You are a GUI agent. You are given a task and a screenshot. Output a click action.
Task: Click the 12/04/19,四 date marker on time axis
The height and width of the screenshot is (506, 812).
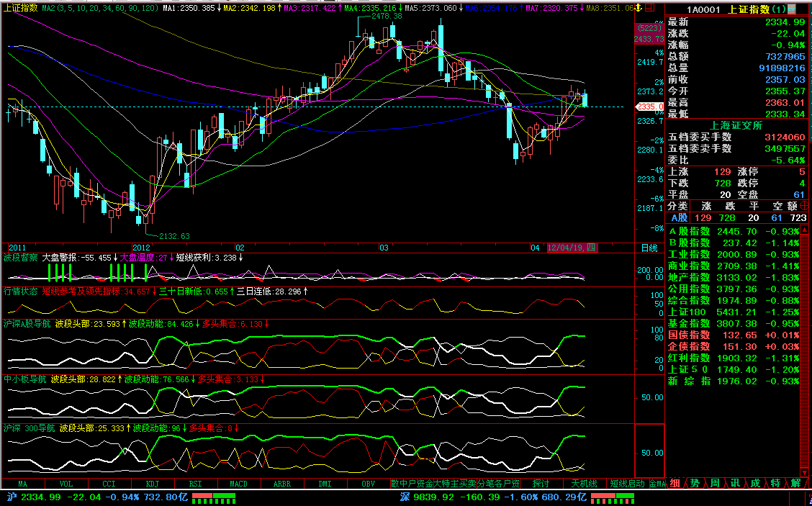pyautogui.click(x=573, y=248)
